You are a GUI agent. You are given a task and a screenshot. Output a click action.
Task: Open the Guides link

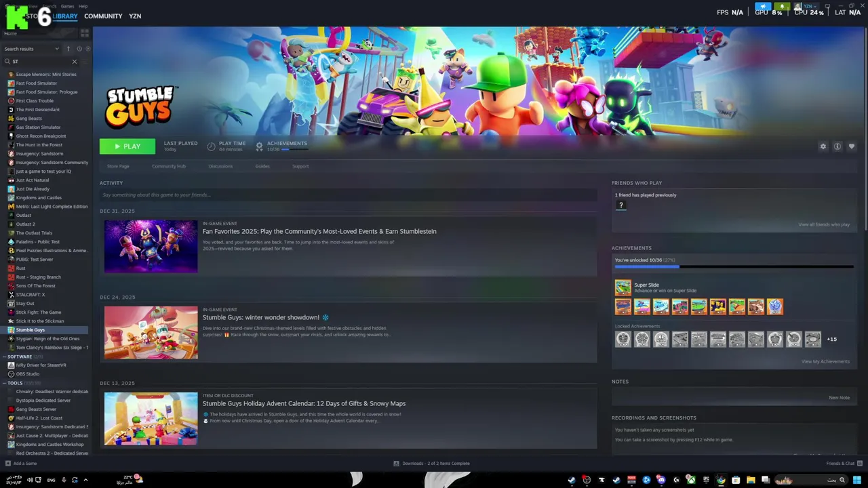262,166
